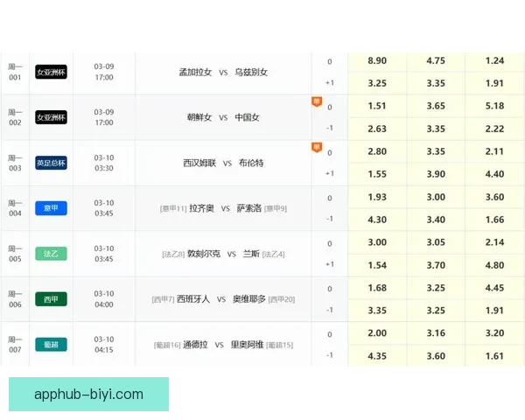Pick 4.45 odds for 奥维耶多 win

[x=494, y=288]
